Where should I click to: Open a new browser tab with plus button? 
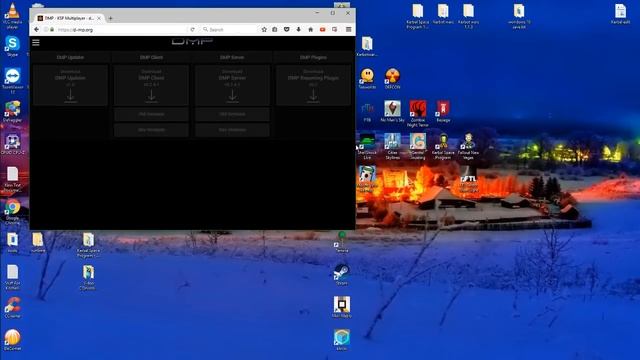[110, 18]
